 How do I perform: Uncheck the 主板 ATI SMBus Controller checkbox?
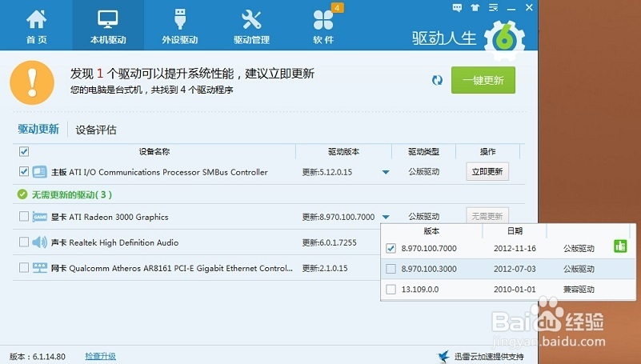click(x=24, y=171)
